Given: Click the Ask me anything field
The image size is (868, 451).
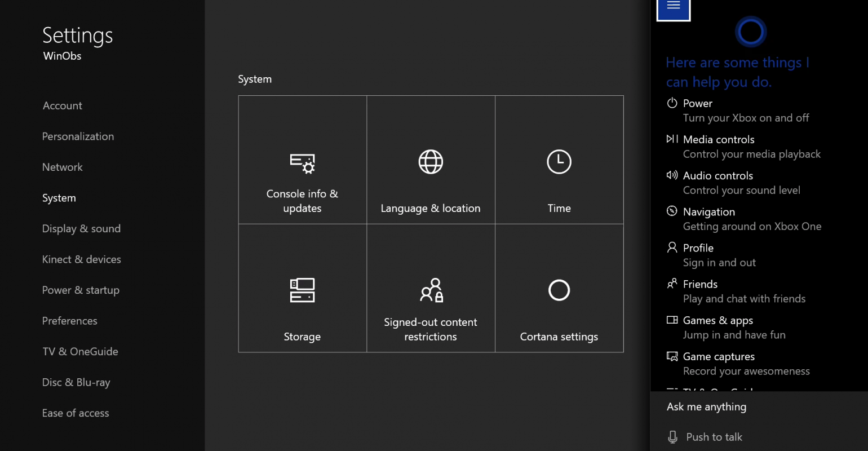Looking at the screenshot, I should click(x=706, y=406).
